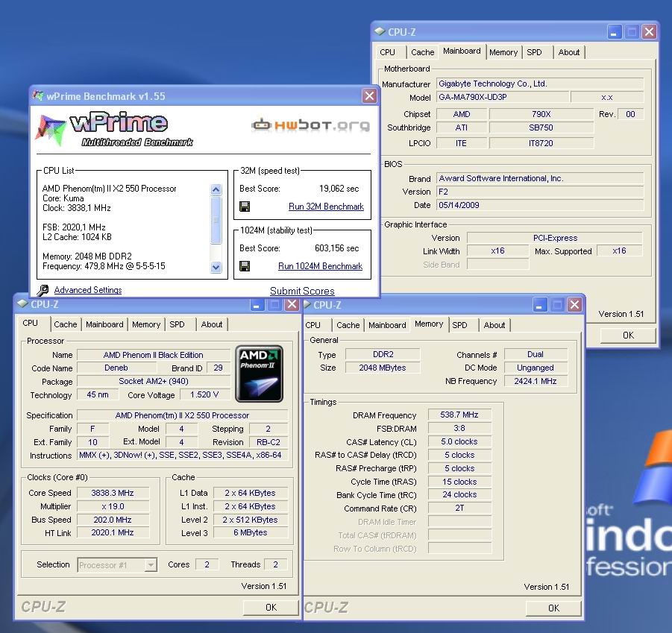Viewport: 672px width, 633px height.
Task: Click OK in CPU-Z Mainboard window
Action: pyautogui.click(x=628, y=336)
